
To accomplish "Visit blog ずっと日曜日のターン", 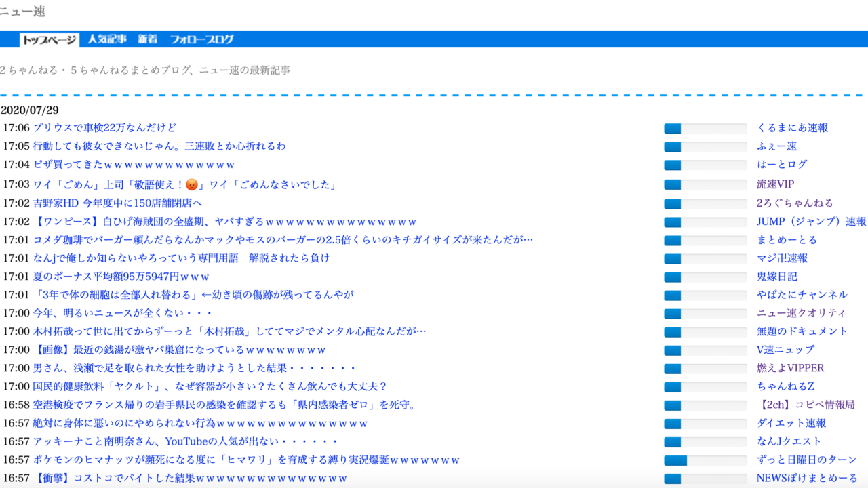I will (808, 460).
